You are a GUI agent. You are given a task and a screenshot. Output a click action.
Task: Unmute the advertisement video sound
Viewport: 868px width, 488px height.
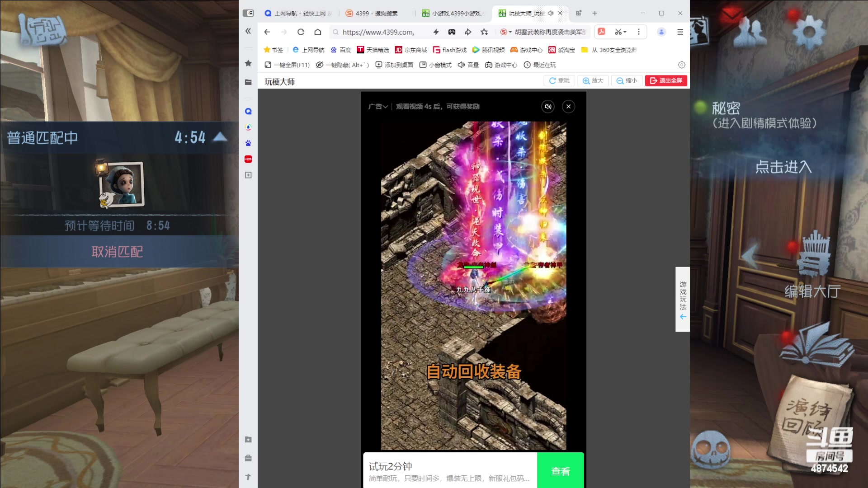[548, 107]
